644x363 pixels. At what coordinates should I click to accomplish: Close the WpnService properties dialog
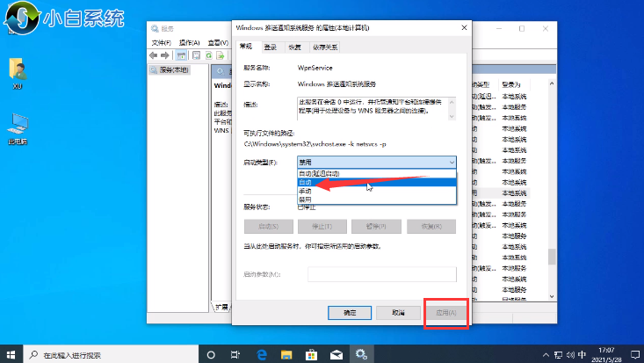click(x=464, y=27)
